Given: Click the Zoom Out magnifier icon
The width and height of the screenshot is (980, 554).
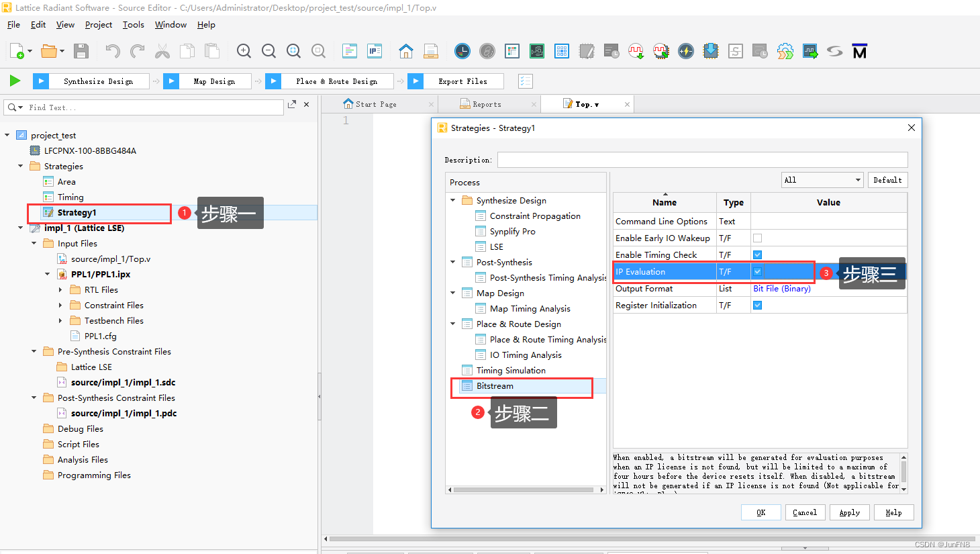Looking at the screenshot, I should (x=269, y=51).
